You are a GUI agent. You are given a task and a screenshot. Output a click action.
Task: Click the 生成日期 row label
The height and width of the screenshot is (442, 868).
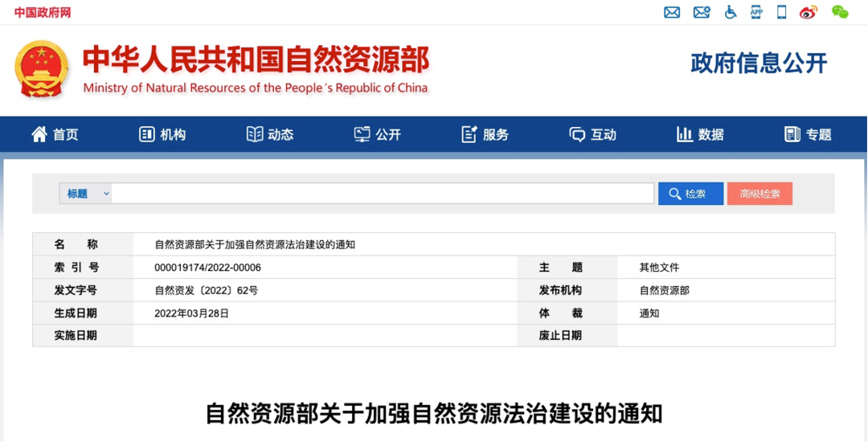coord(76,313)
